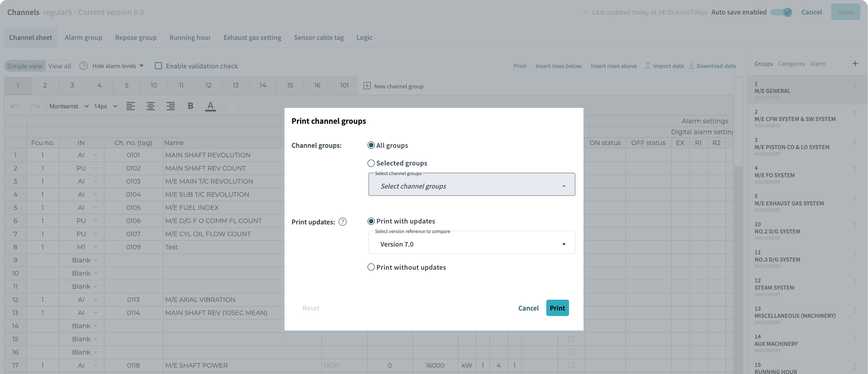Open the font color tool

pyautogui.click(x=211, y=106)
